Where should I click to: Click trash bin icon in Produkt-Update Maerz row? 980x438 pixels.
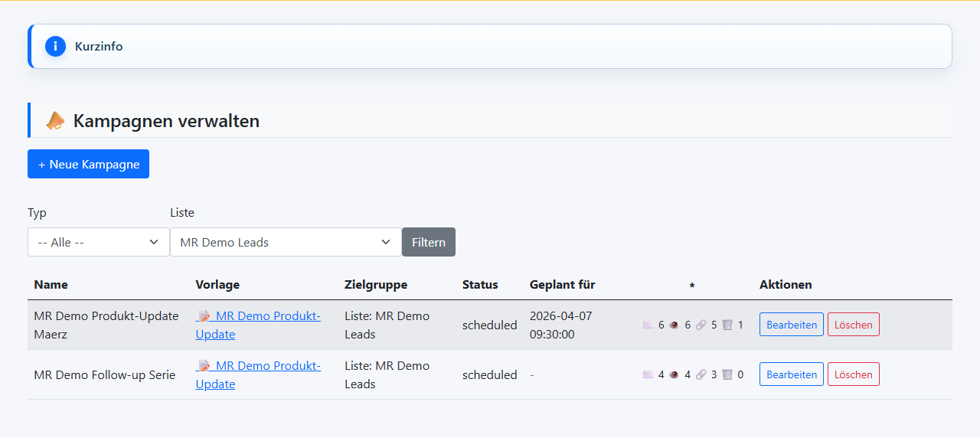[727, 325]
